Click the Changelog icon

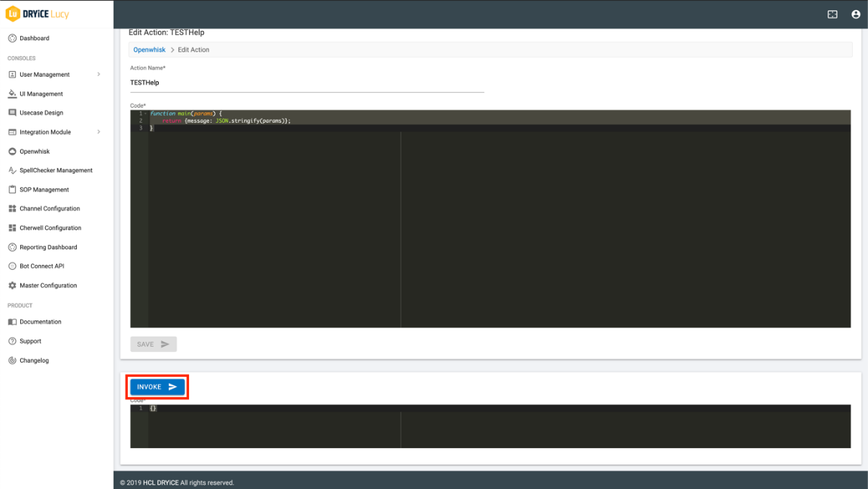[12, 360]
